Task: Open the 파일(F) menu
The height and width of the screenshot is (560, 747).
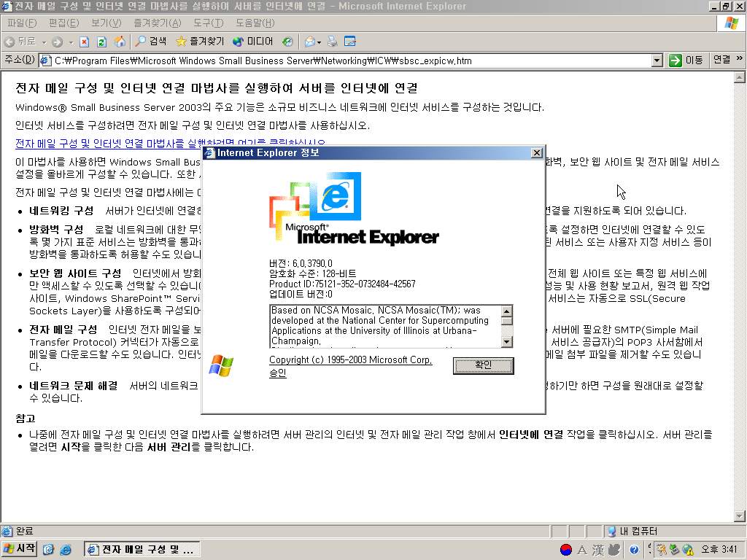Action: click(22, 23)
